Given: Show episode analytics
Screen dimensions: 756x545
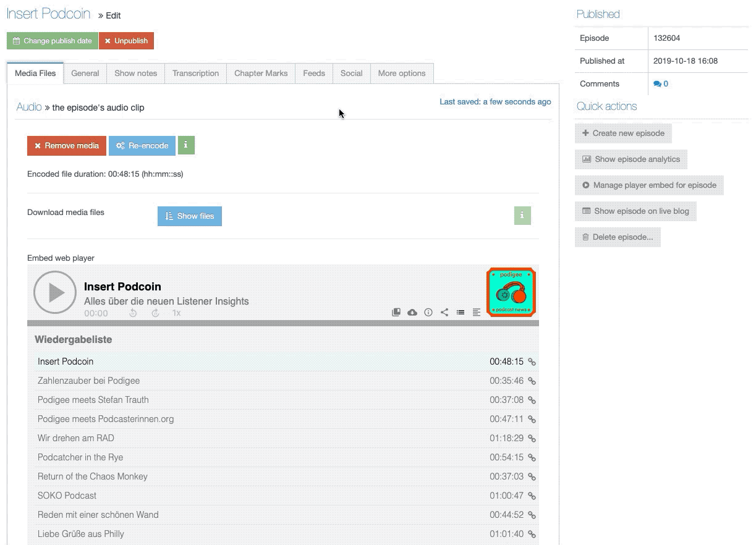Looking at the screenshot, I should pyautogui.click(x=631, y=159).
